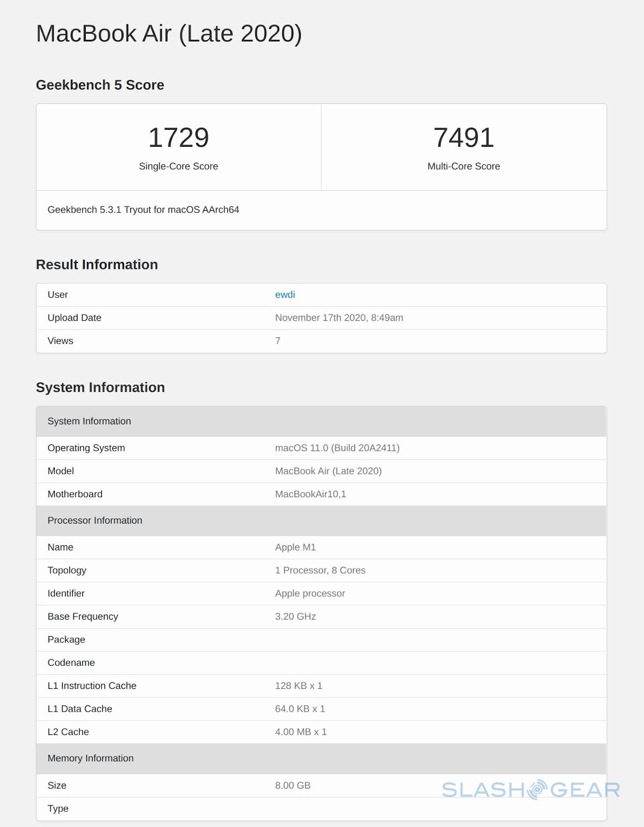Select the "Geekbench 5 Score" heading

click(100, 85)
